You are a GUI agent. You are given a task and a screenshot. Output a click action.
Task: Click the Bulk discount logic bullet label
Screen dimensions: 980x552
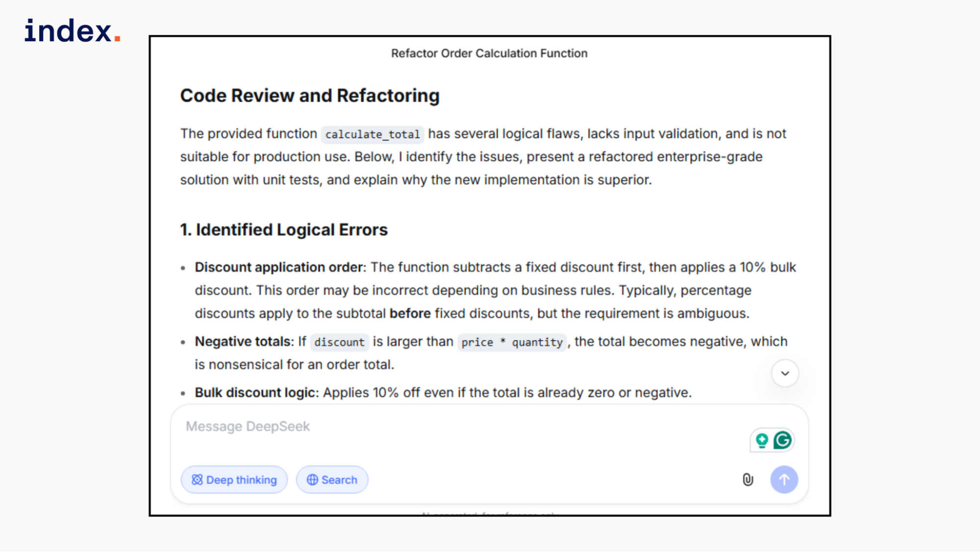pos(256,393)
